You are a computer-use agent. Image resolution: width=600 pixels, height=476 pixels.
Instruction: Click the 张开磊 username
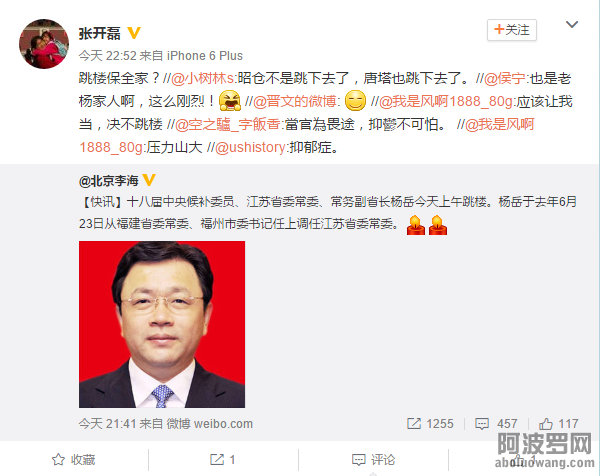click(x=99, y=33)
